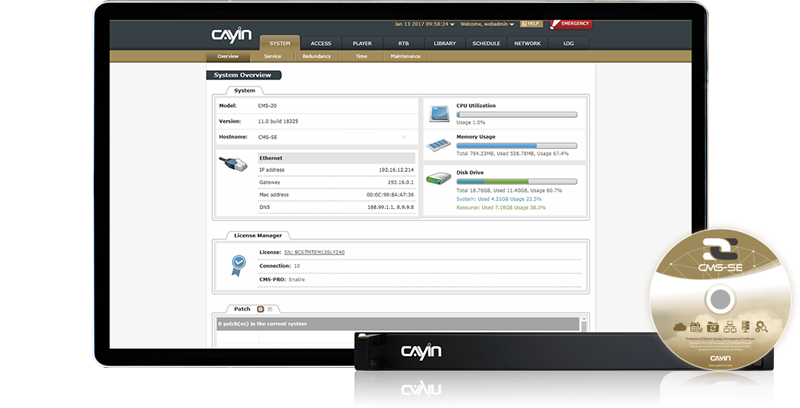
Task: Click the red EMERGENCY button
Action: [x=571, y=24]
